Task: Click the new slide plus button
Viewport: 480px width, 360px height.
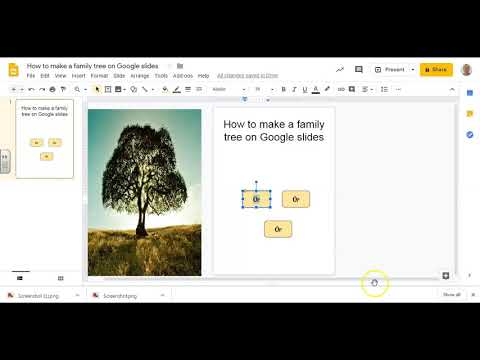Action: (14, 89)
